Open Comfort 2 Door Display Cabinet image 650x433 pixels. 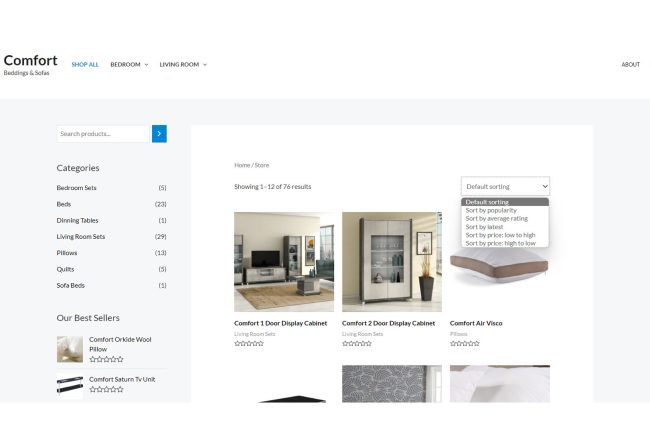tap(391, 262)
